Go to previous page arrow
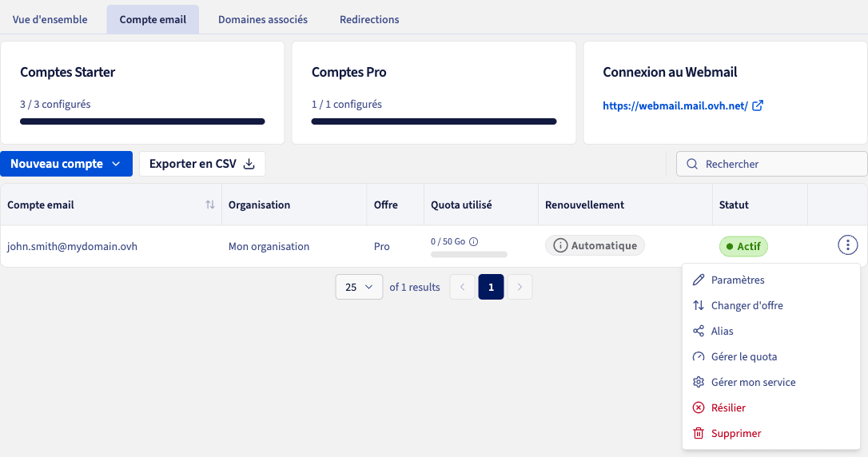This screenshot has height=457, width=868. tap(462, 287)
